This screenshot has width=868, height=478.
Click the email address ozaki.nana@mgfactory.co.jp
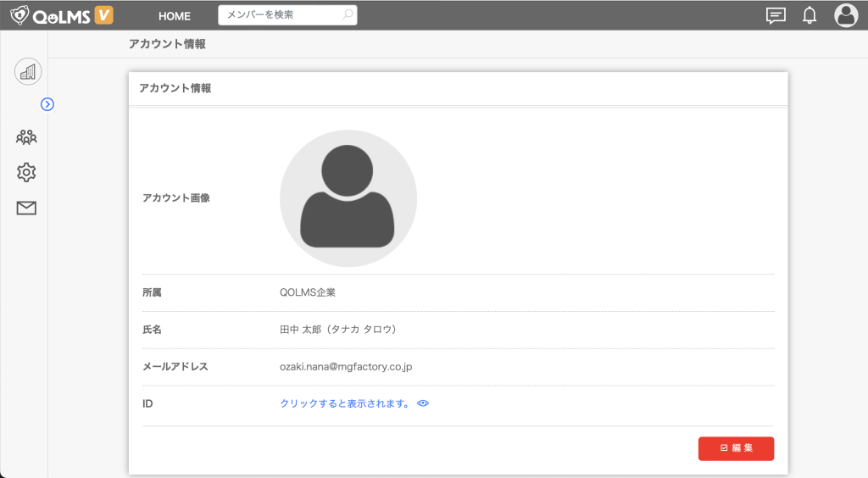(x=346, y=367)
